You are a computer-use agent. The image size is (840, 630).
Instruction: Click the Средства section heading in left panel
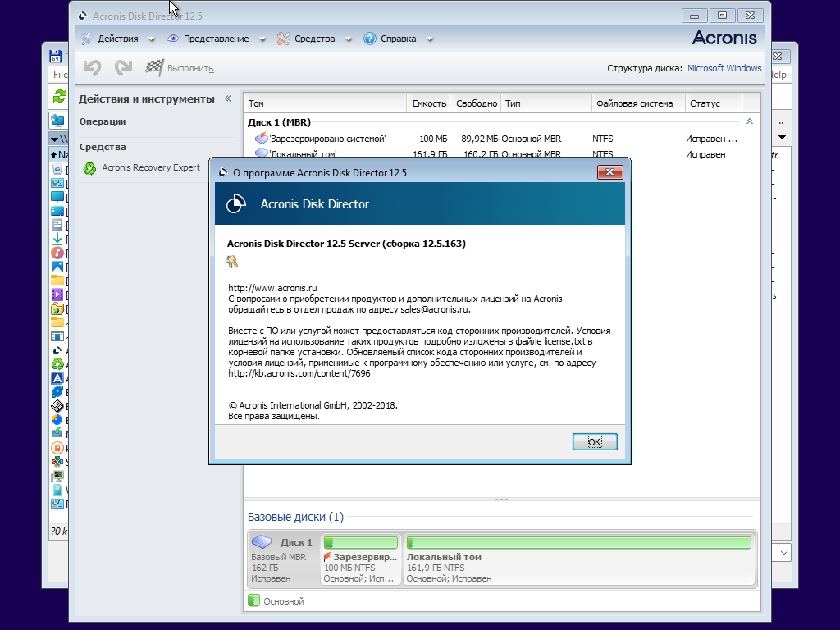103,147
